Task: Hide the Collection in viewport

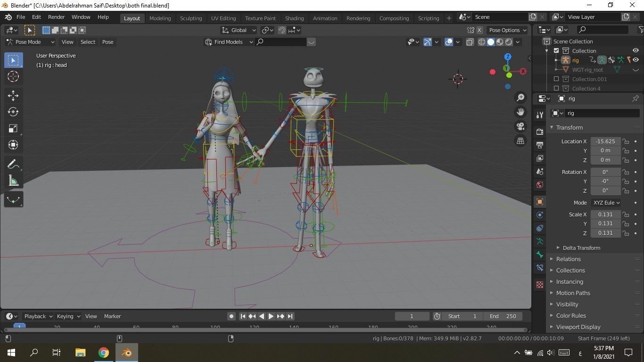Action: [636, 51]
